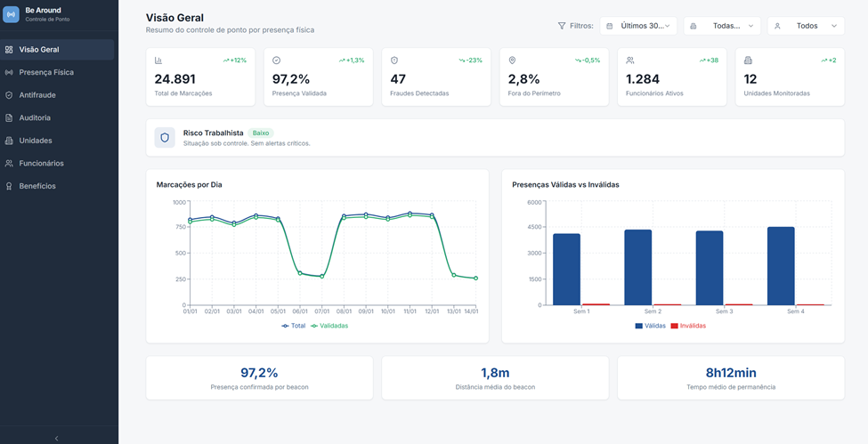Click the 8h12min average stay value
Viewport: 868px width, 444px height.
click(731, 373)
